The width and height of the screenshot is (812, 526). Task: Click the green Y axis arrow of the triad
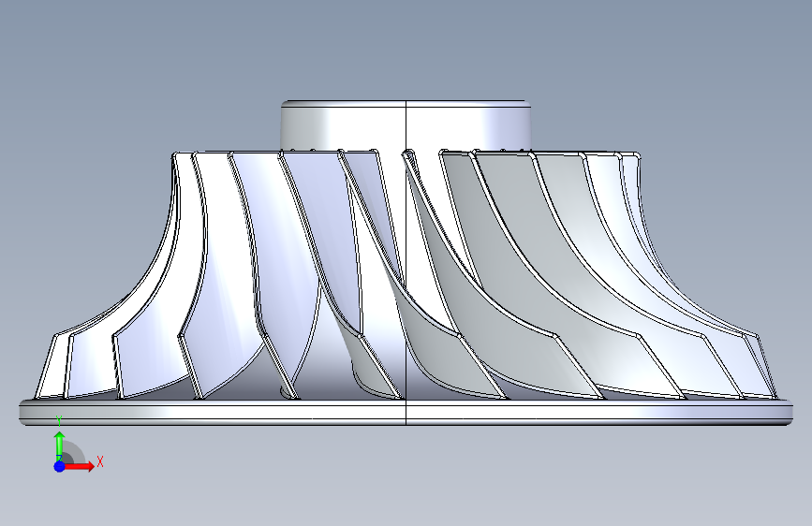coord(60,446)
